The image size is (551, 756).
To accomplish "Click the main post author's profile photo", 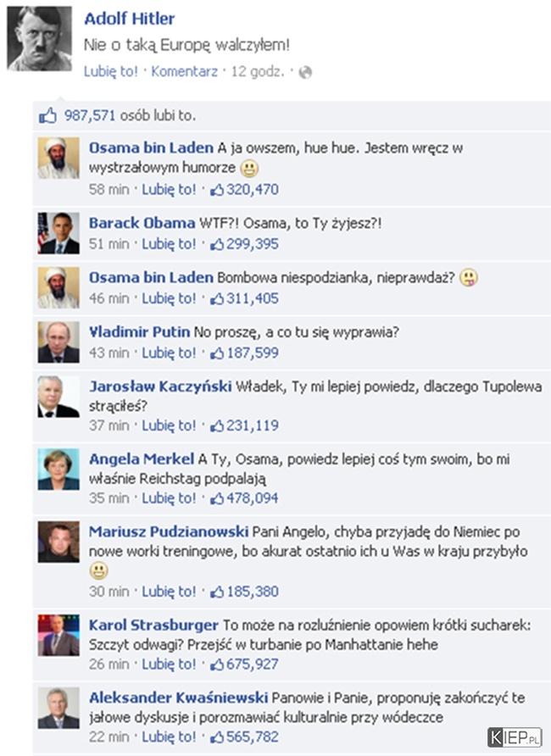I will pyautogui.click(x=40, y=39).
